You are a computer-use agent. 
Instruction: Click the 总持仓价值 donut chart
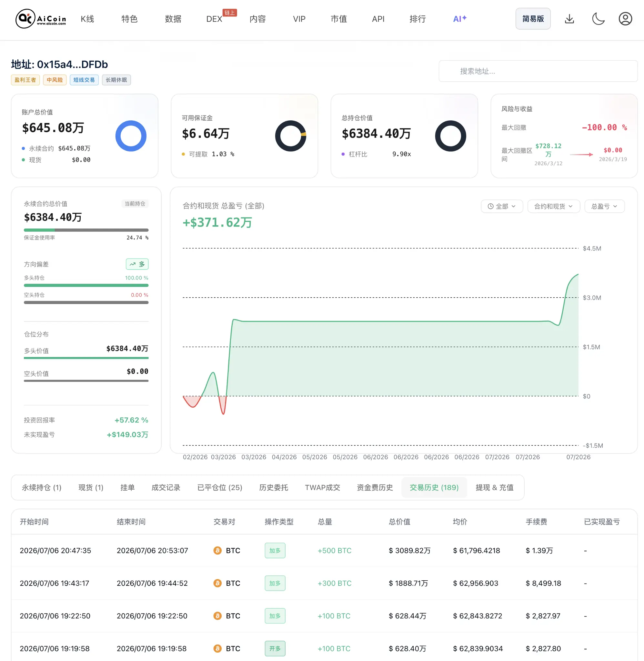click(450, 136)
